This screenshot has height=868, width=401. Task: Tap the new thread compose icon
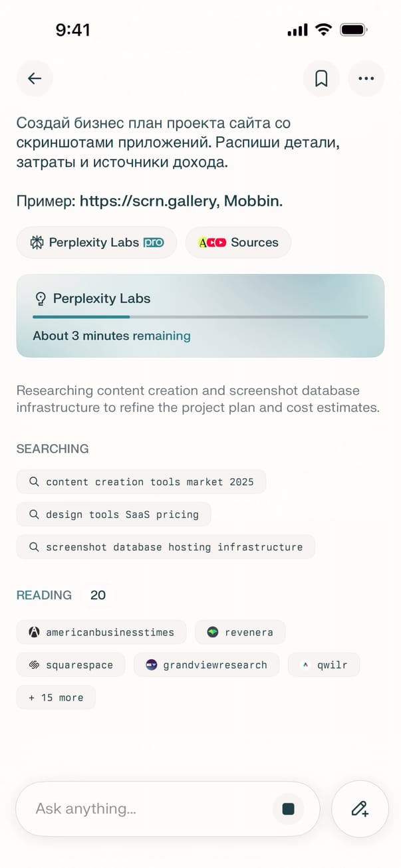[360, 808]
